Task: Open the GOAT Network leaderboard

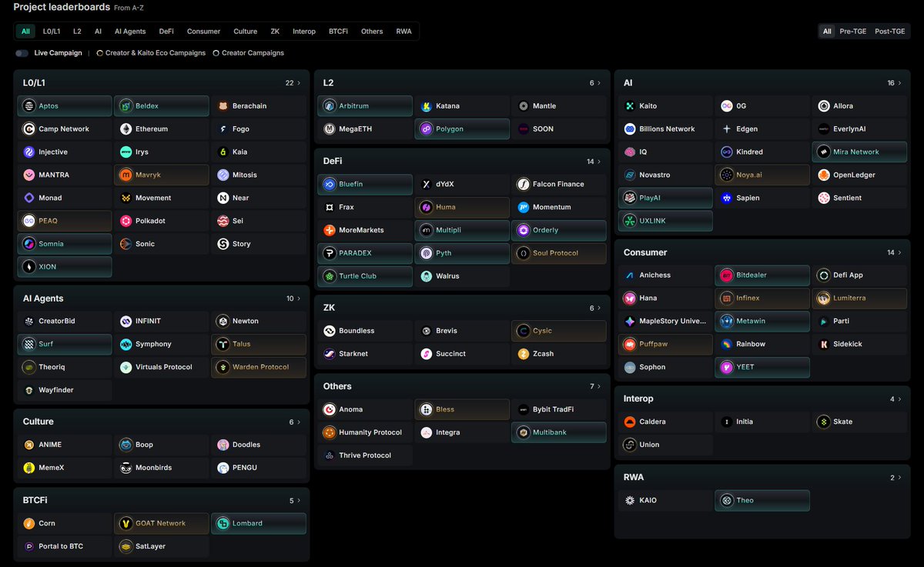Action: pyautogui.click(x=162, y=523)
